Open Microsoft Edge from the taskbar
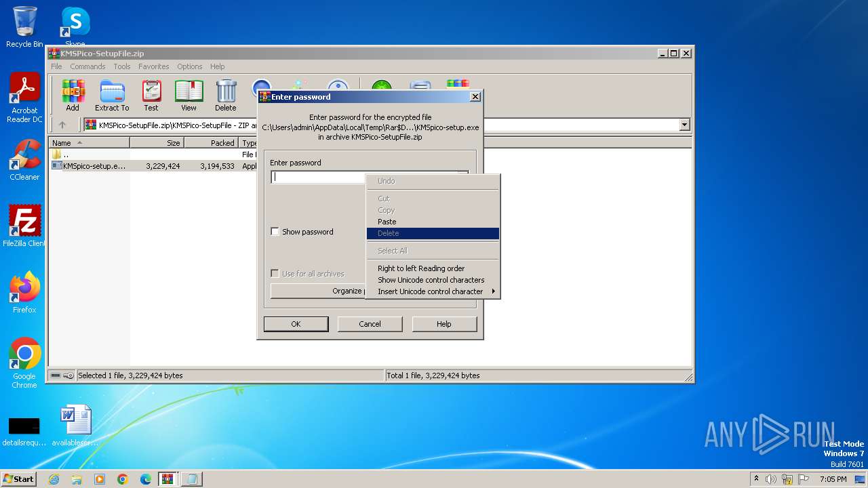The width and height of the screenshot is (868, 488). click(x=146, y=479)
